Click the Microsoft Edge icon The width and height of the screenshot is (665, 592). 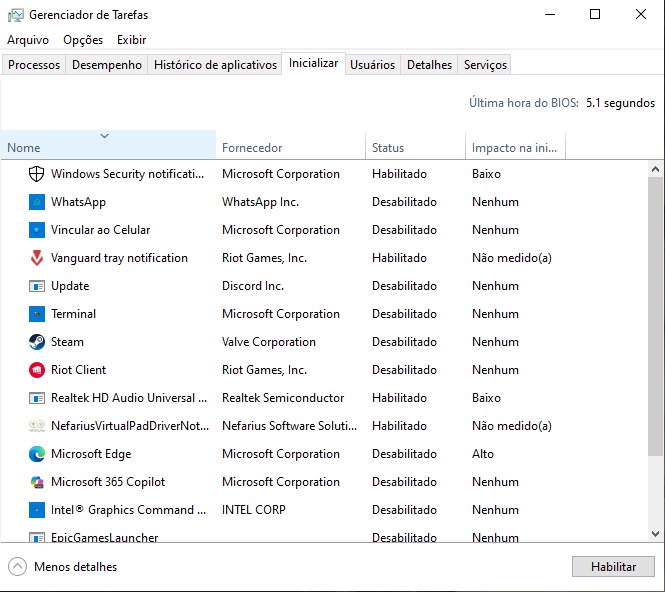coord(36,454)
